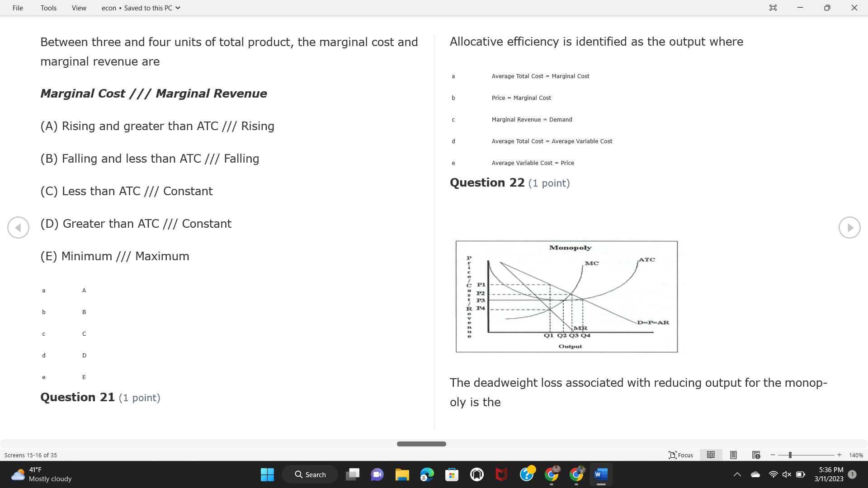Click the Monopoly graph image
Image resolution: width=868 pixels, height=488 pixels.
566,296
